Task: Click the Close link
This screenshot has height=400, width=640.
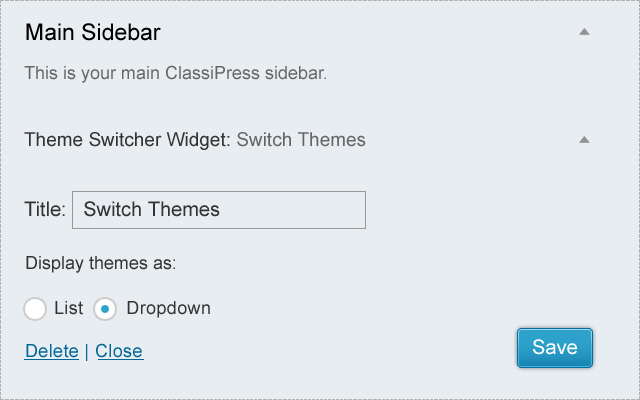Action: pos(119,351)
